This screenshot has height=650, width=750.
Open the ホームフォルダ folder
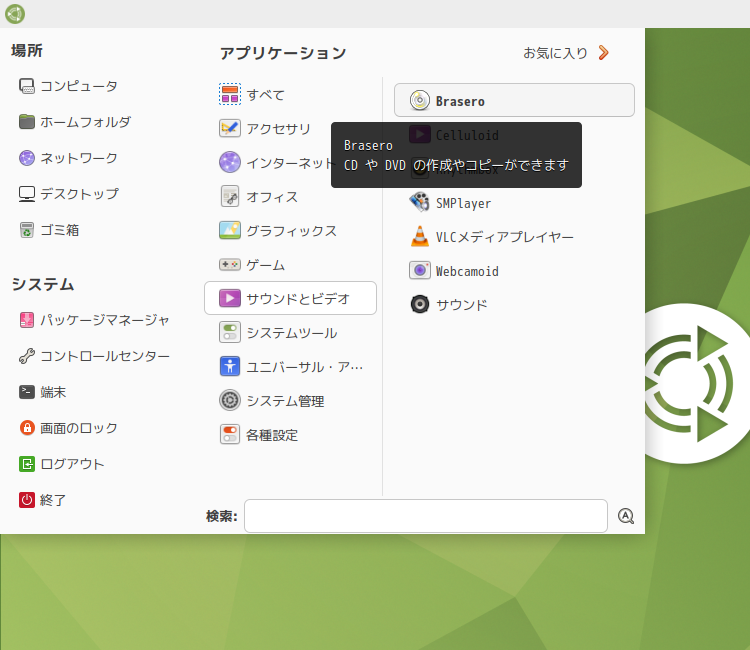click(75, 122)
